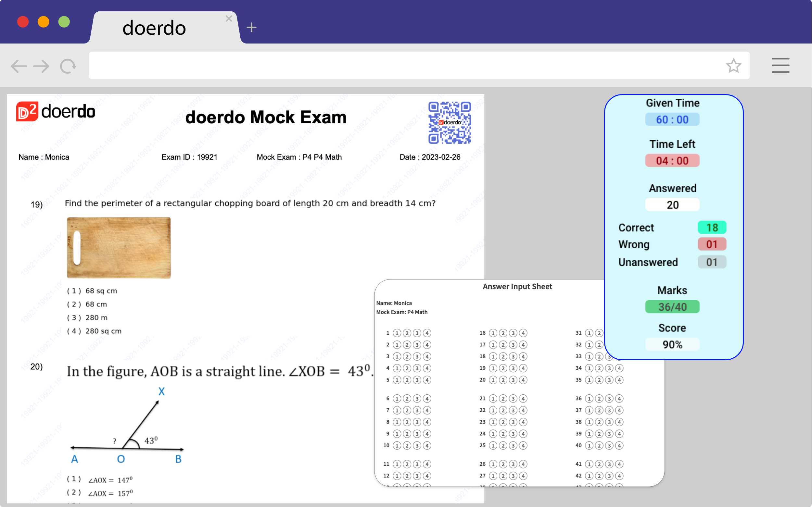Fill bubble 3 for question 5
The width and height of the screenshot is (812, 507).
[x=417, y=380]
